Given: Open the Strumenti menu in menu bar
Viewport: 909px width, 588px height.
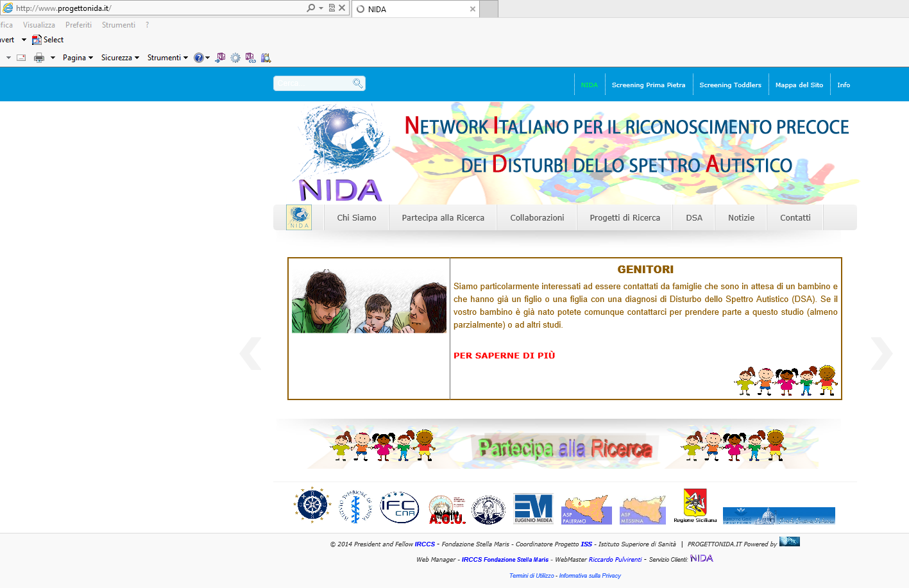Looking at the screenshot, I should (x=119, y=25).
